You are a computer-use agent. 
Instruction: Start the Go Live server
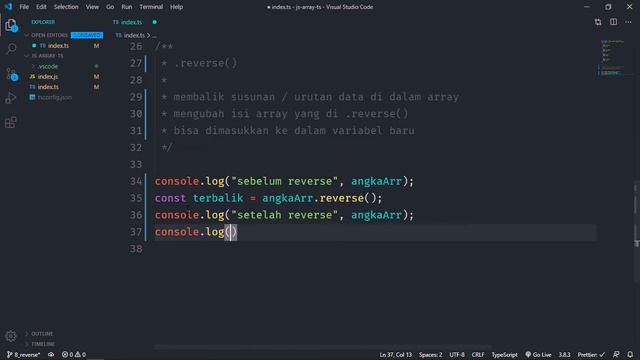538,355
